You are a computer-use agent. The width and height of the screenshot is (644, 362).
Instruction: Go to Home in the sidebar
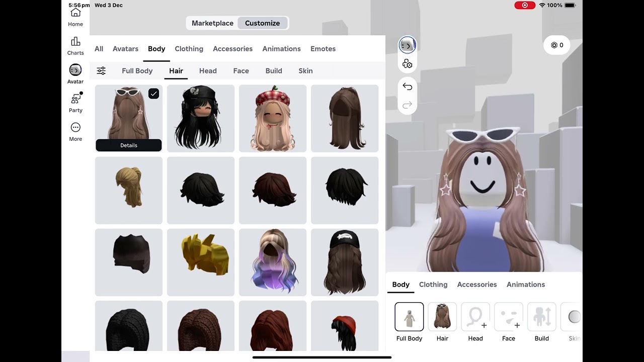75,17
